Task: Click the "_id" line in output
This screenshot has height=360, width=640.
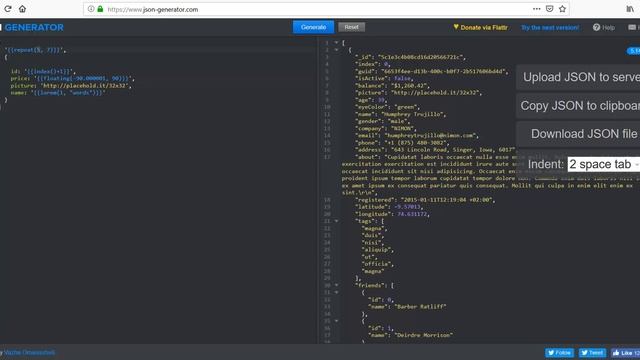Action: pyautogui.click(x=410, y=57)
